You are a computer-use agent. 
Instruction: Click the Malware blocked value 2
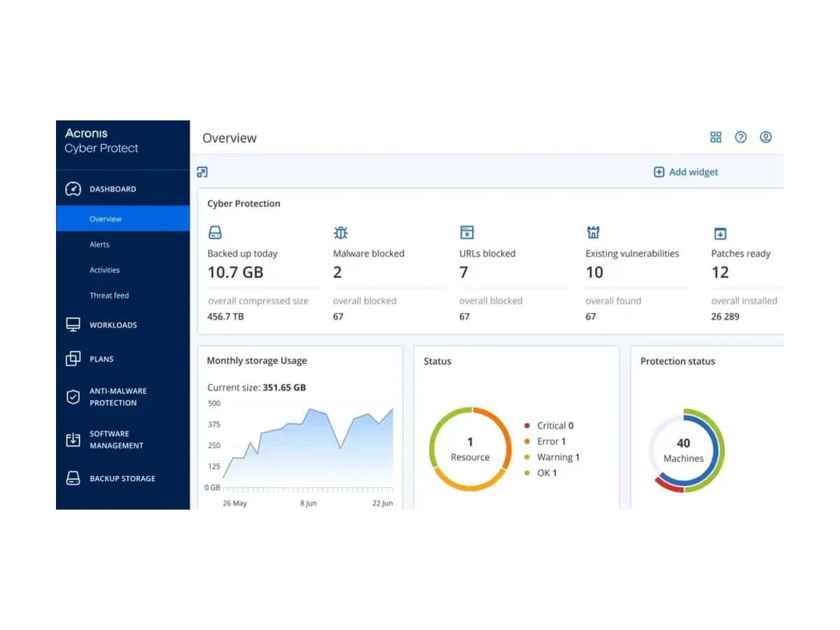pyautogui.click(x=337, y=272)
